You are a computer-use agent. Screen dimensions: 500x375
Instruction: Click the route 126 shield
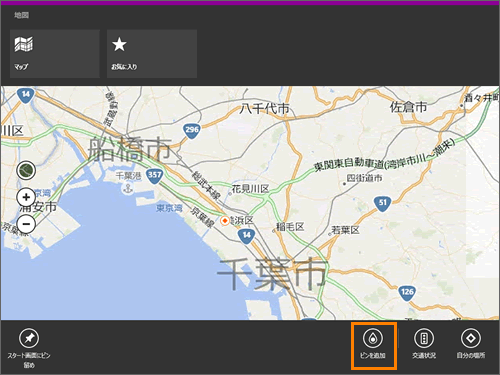[407, 293]
